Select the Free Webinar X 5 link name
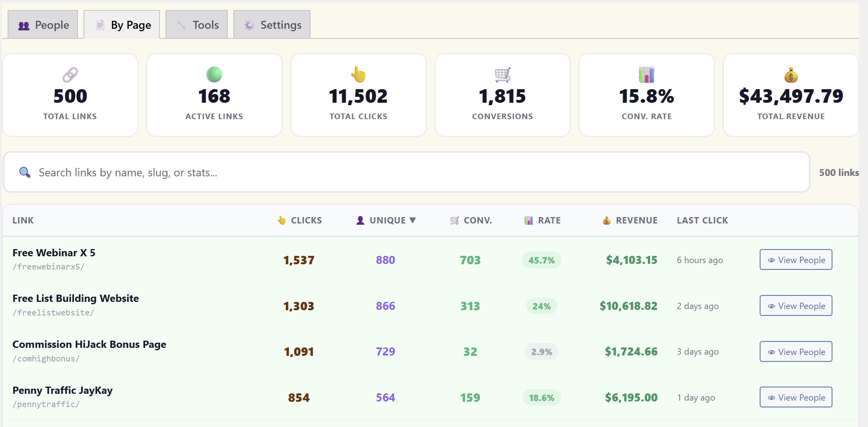Screen dimensions: 868x427 54,253
